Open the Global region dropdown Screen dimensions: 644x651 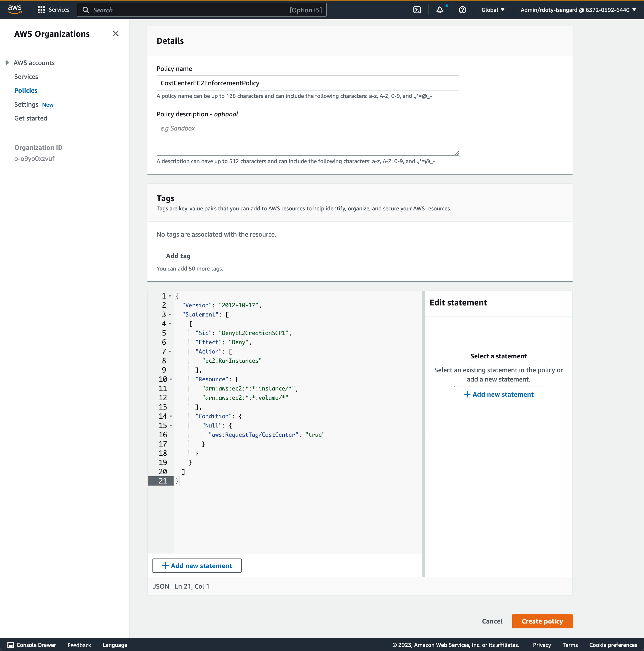tap(493, 10)
